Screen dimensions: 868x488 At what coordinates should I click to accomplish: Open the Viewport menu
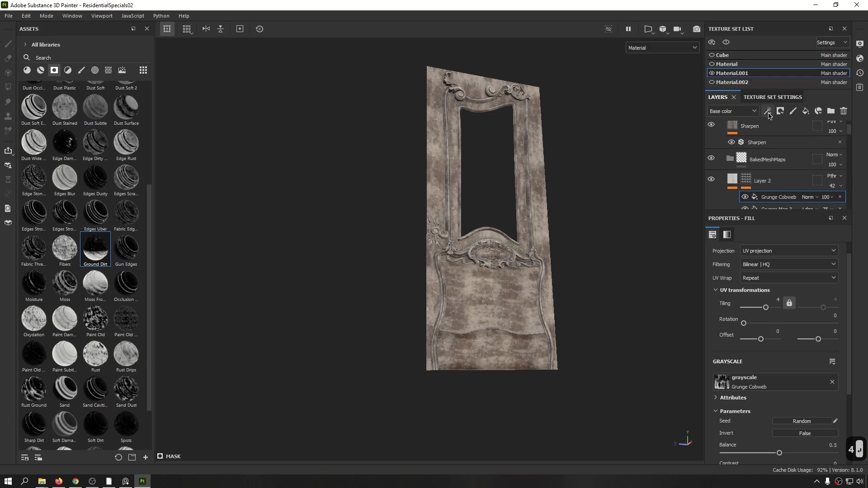point(102,16)
